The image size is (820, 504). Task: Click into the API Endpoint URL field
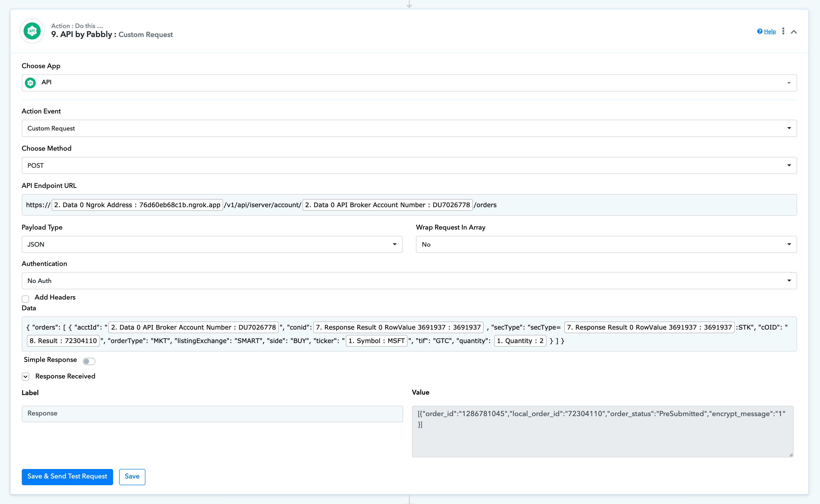click(409, 205)
